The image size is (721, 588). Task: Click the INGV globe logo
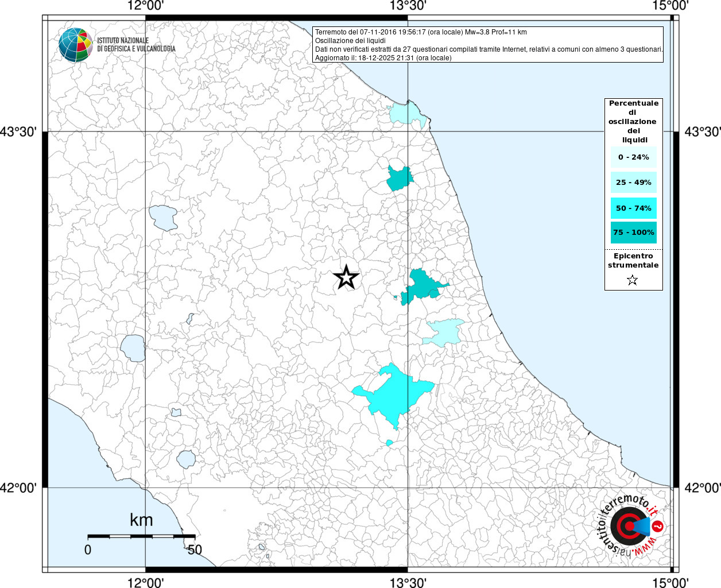pos(75,45)
